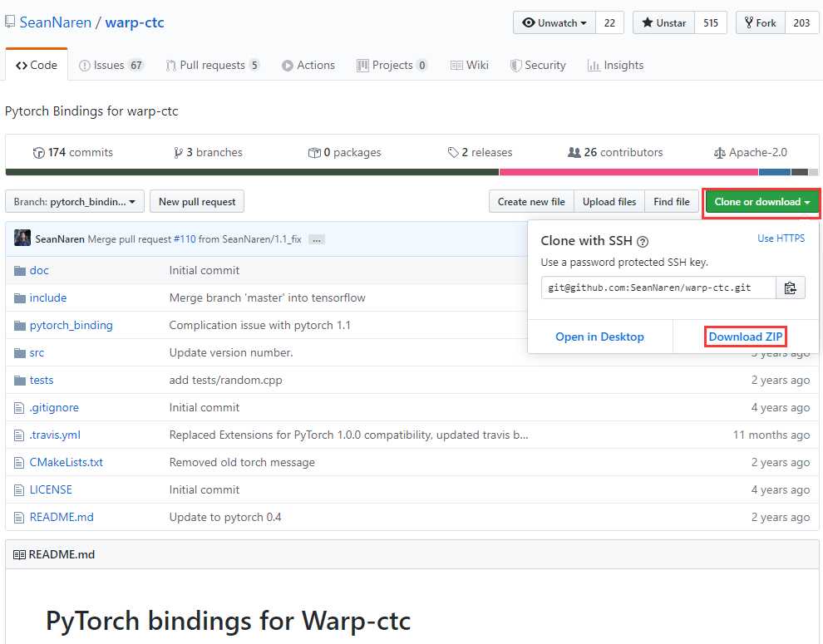Open warp-ctc repository name link

135,22
